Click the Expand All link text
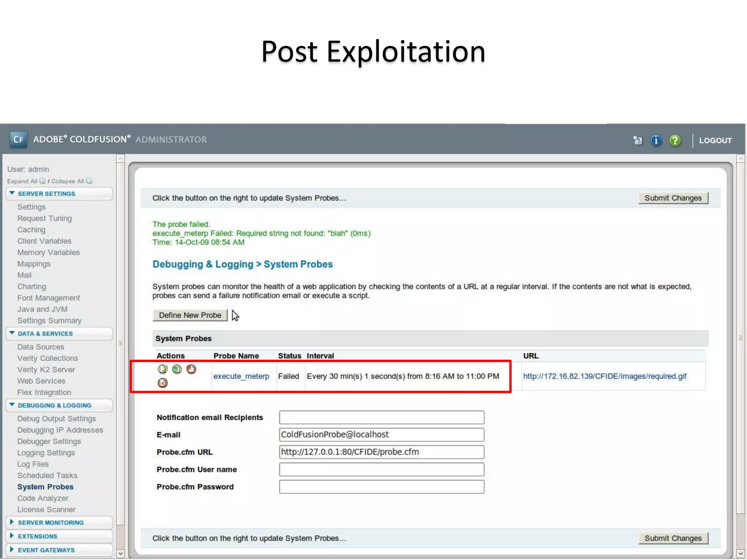747x560 pixels. coord(22,181)
